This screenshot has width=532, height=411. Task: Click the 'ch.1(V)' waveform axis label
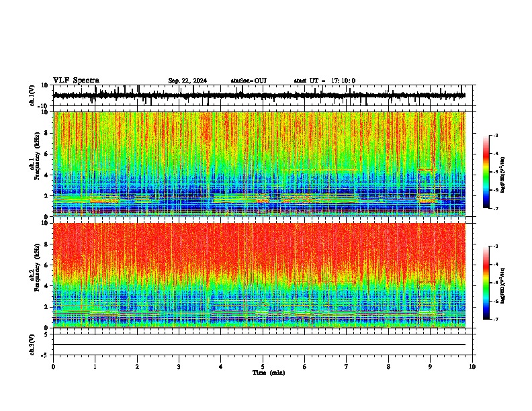(x=32, y=95)
